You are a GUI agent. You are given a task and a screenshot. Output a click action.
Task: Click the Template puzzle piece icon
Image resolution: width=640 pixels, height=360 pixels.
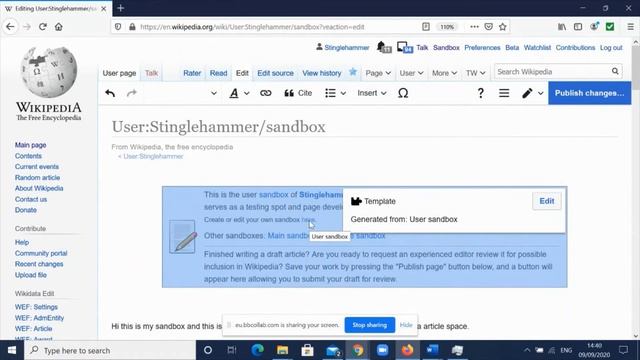[x=356, y=201]
